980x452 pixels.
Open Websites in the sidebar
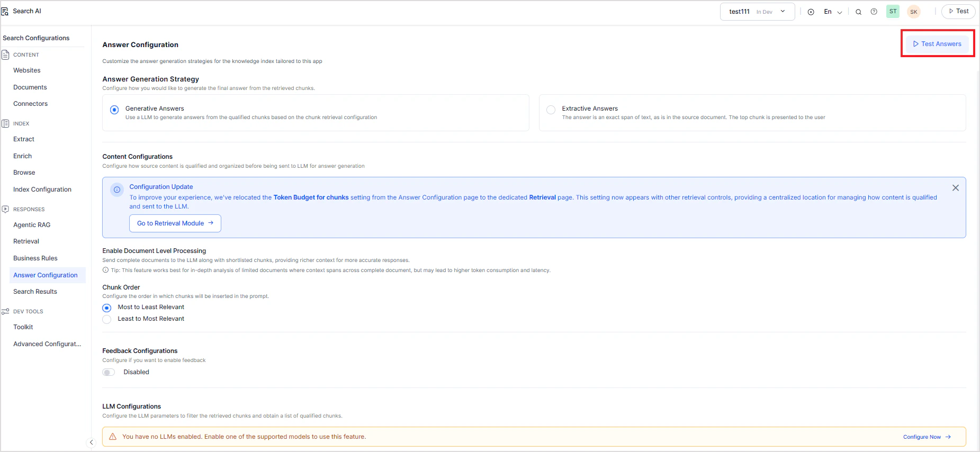point(27,70)
